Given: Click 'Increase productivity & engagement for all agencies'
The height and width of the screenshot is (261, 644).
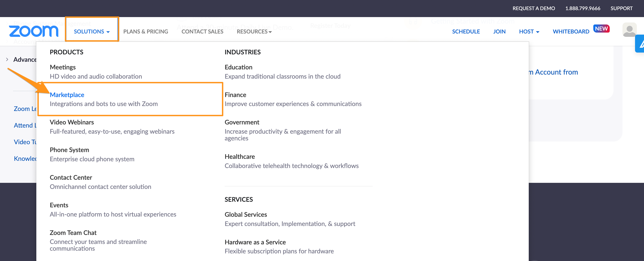Looking at the screenshot, I should [x=283, y=135].
